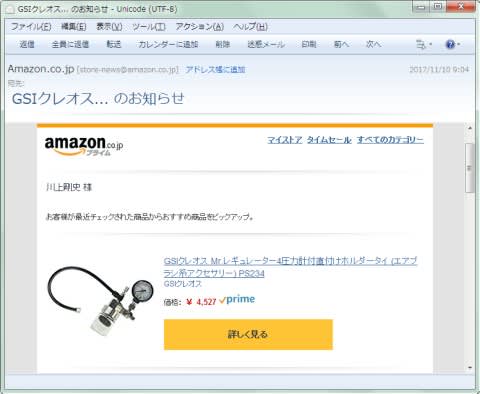Click the amazon.co.jp logo in the email
The width and height of the screenshot is (480, 394).
pyautogui.click(x=84, y=146)
